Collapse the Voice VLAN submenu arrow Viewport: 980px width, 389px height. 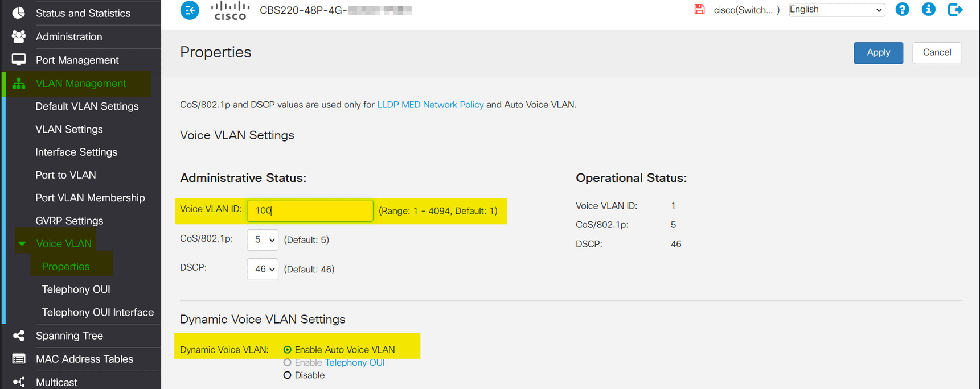tap(22, 244)
